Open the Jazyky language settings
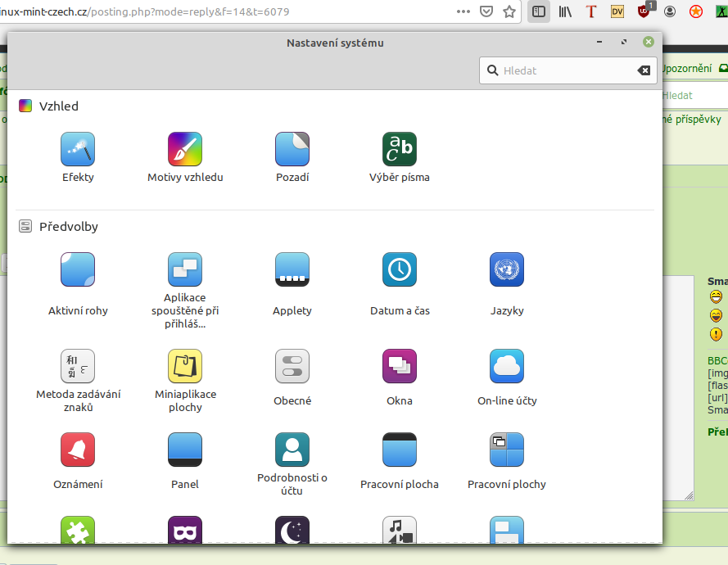728x565 pixels. click(x=507, y=270)
